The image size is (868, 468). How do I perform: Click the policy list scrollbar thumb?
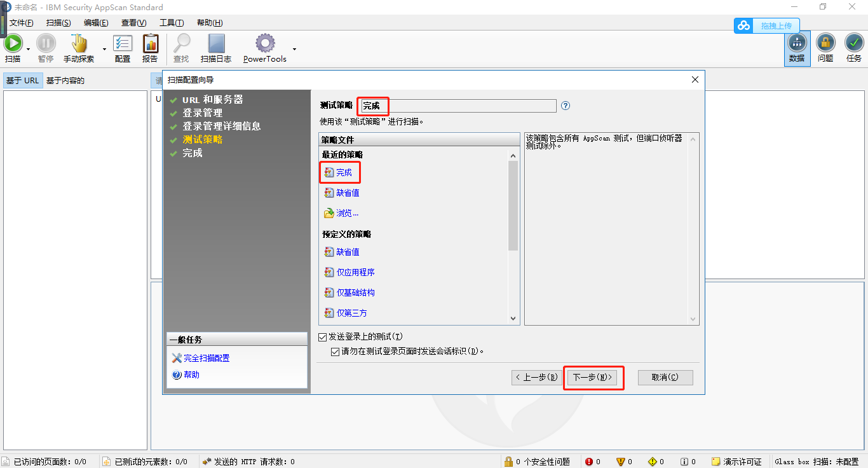pos(514,205)
